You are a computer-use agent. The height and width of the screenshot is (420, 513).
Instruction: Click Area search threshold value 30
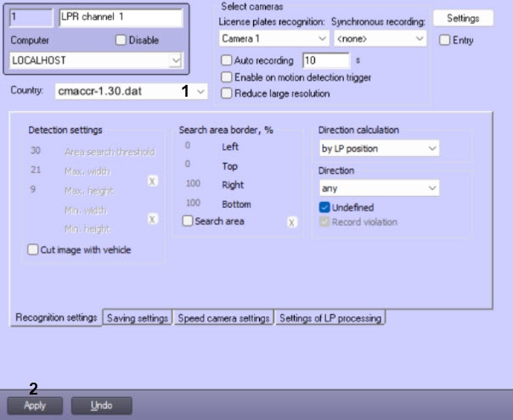point(36,151)
